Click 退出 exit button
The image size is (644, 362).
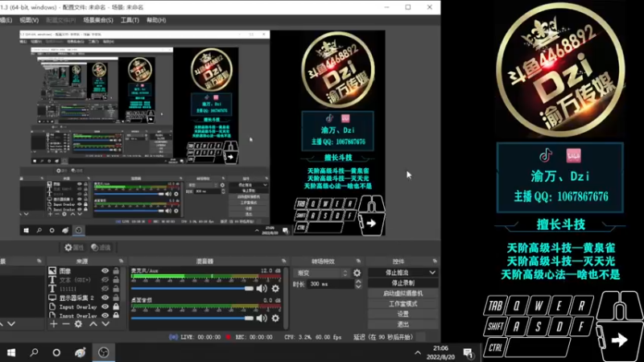tap(403, 324)
